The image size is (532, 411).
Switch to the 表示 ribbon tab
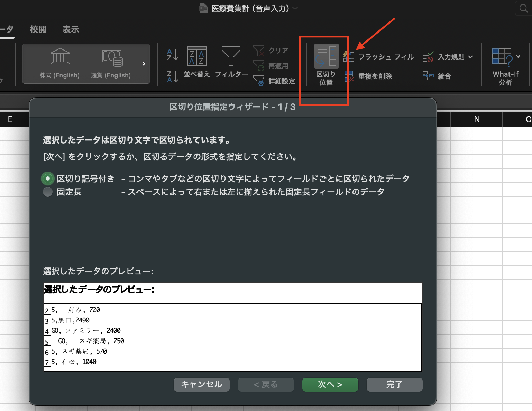(x=71, y=29)
